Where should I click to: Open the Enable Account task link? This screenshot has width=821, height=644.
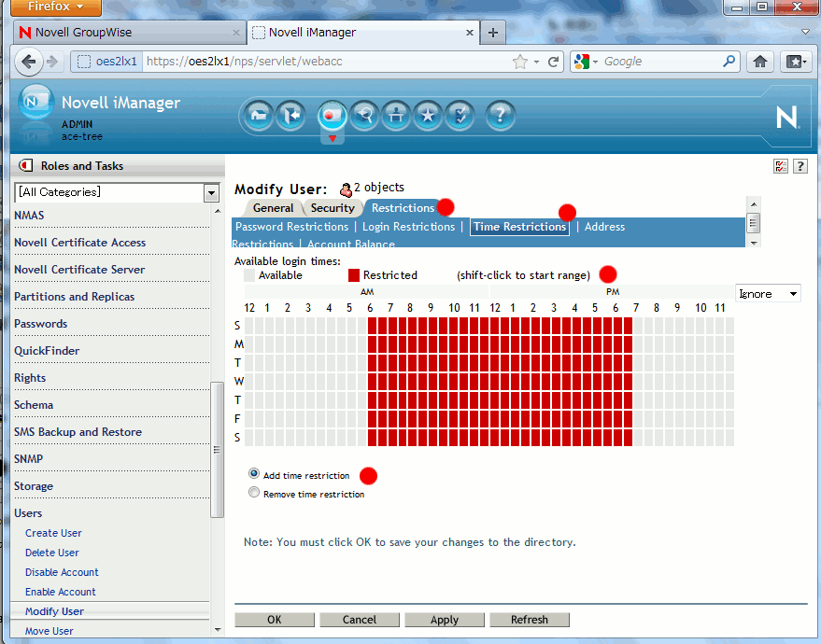[60, 592]
